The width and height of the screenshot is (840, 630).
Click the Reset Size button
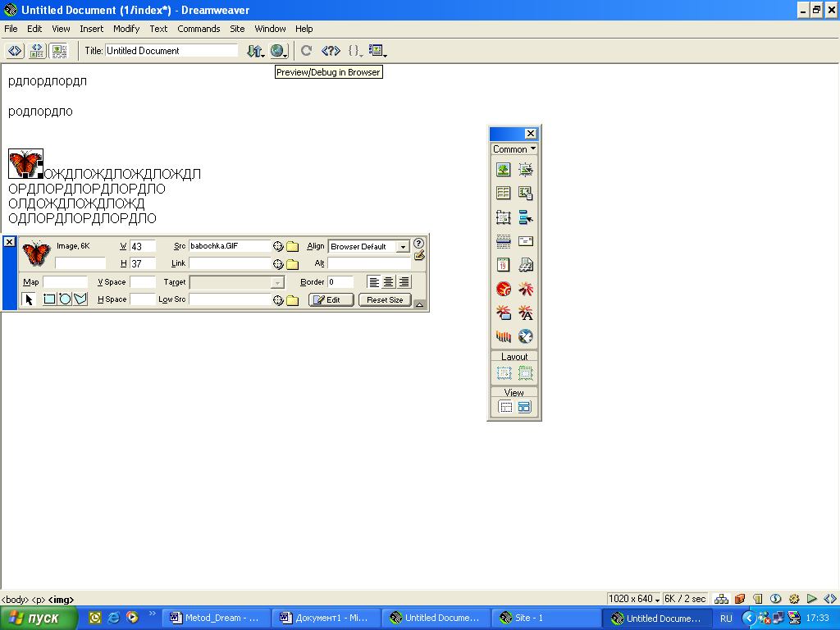coord(385,300)
